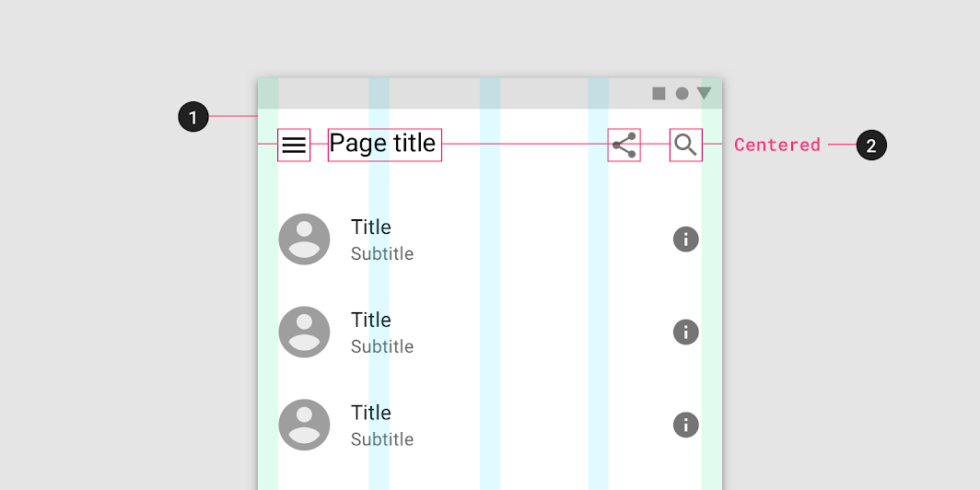Click the first row's Subtitle text
Image resolution: width=980 pixels, height=490 pixels.
pos(382,254)
